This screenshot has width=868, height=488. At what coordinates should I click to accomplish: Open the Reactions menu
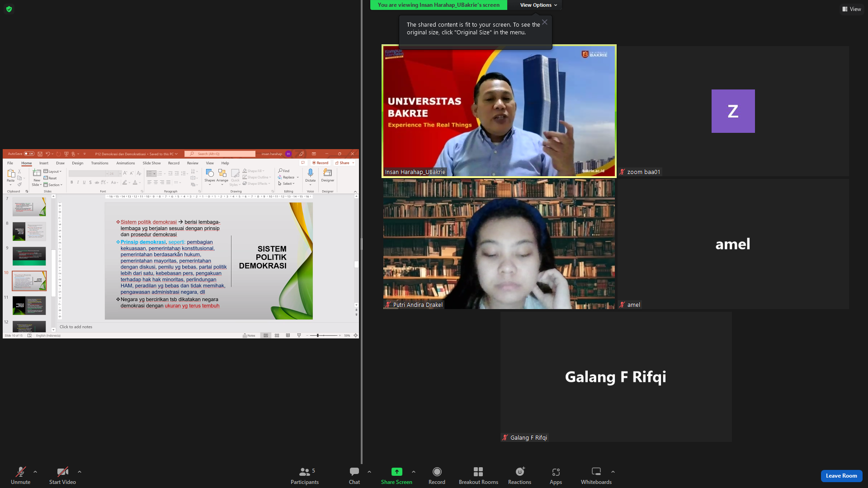519,476
